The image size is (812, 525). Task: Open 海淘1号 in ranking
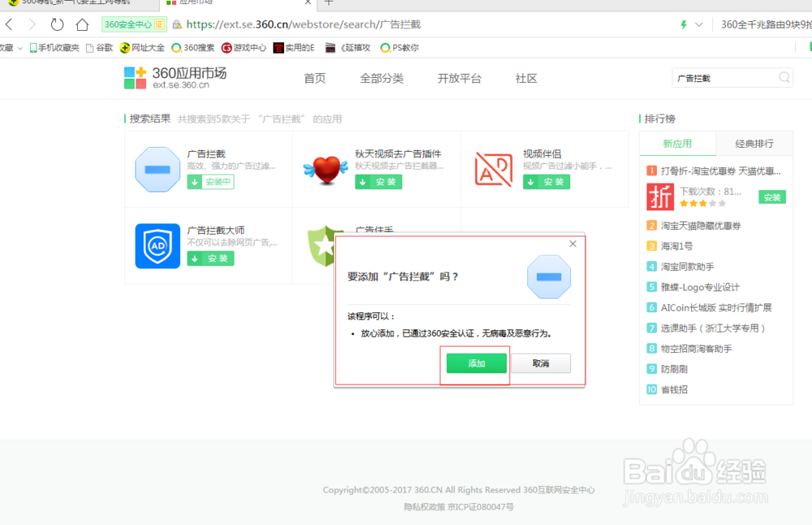(x=676, y=246)
